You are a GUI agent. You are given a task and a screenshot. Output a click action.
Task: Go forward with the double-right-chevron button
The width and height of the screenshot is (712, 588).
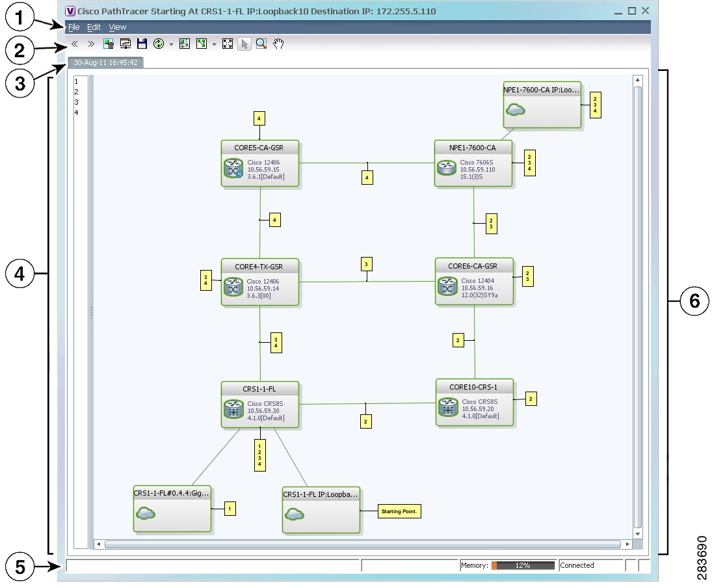click(x=91, y=44)
